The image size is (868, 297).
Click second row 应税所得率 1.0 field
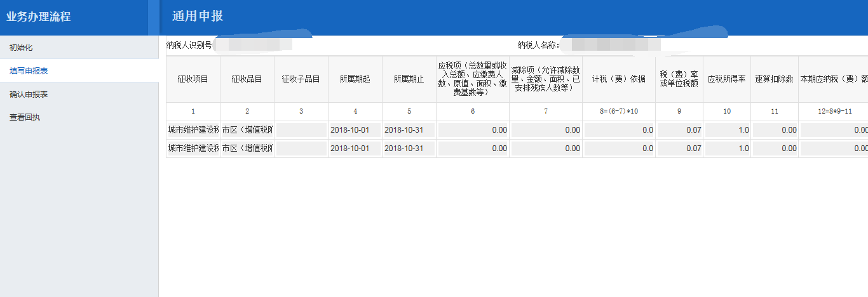click(x=727, y=148)
